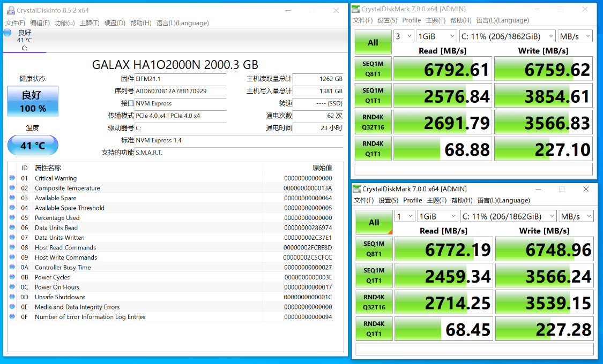
Task: Click raw value 0000000000013A
Action: pos(308,188)
